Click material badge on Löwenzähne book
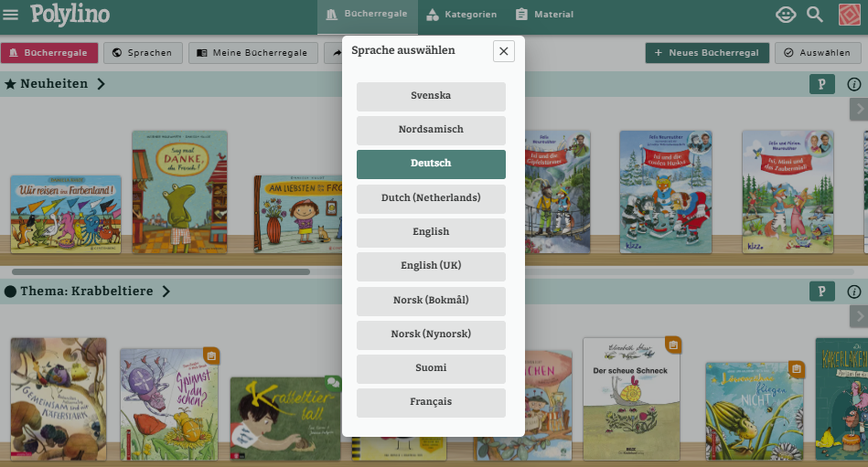The height and width of the screenshot is (467, 868). 796,368
